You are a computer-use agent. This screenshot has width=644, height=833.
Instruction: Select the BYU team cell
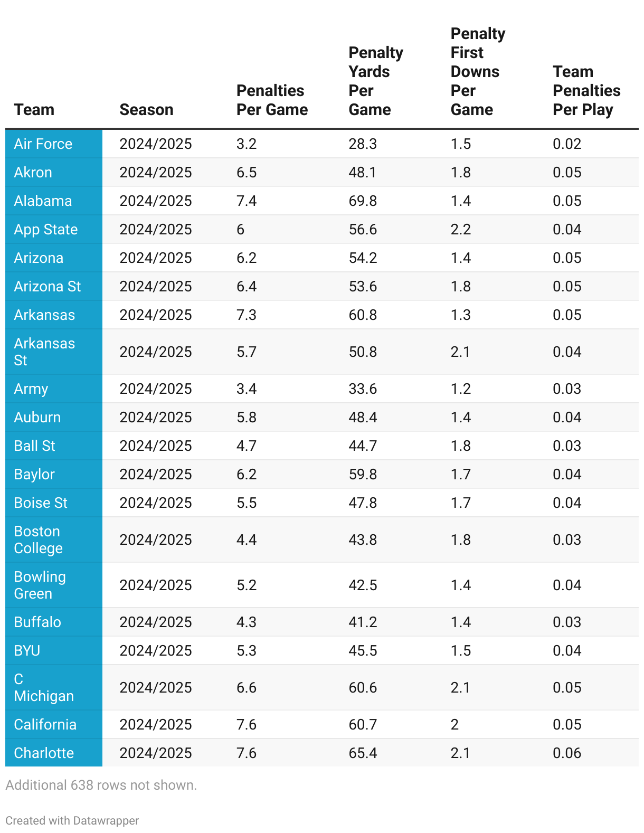(54, 650)
